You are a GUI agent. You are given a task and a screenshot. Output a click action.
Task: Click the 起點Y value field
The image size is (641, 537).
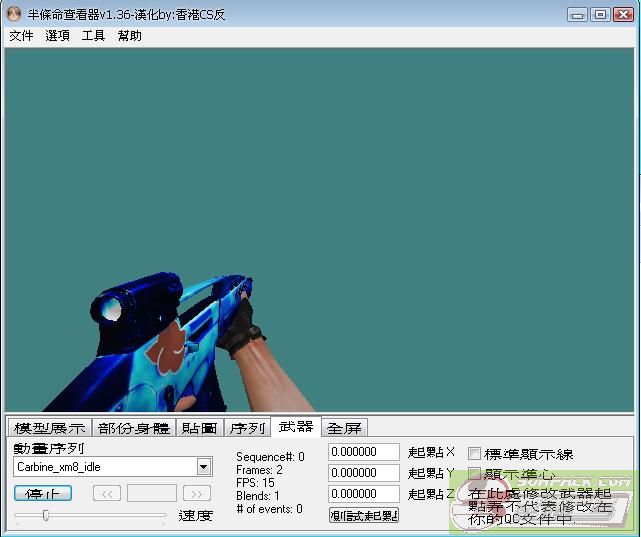pos(364,473)
